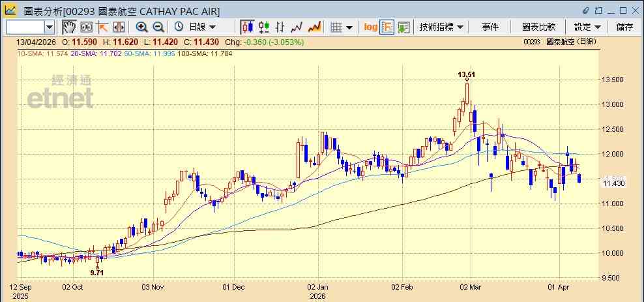
Task: Toggle logarithmic scale
Action: coord(370,27)
